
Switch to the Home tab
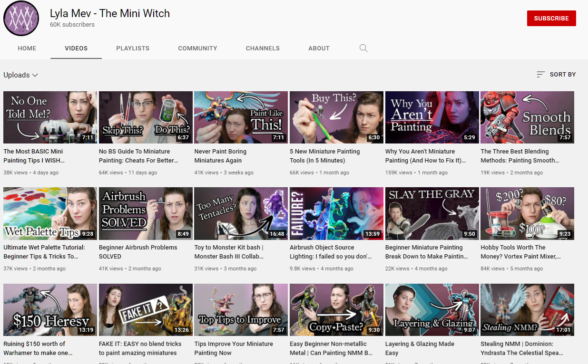point(27,48)
